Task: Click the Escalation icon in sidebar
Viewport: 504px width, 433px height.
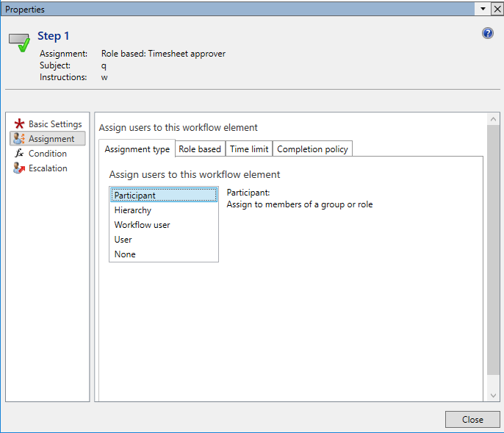Action: pos(20,168)
